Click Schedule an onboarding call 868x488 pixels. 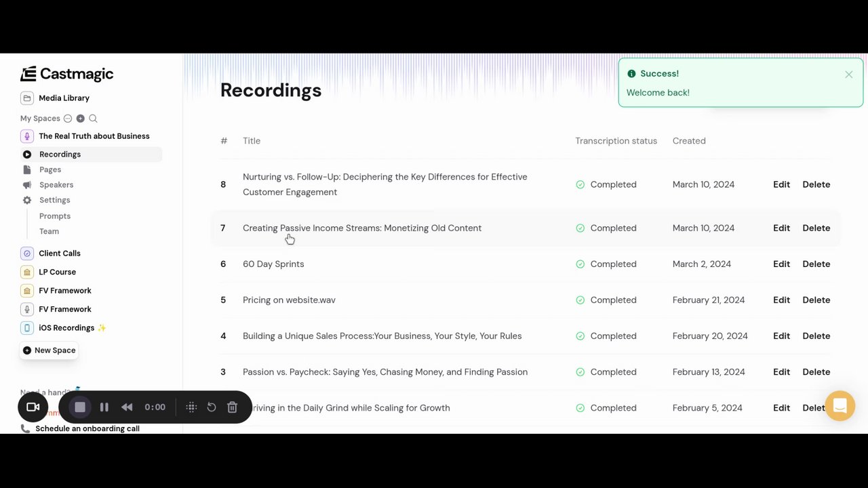(87, 428)
